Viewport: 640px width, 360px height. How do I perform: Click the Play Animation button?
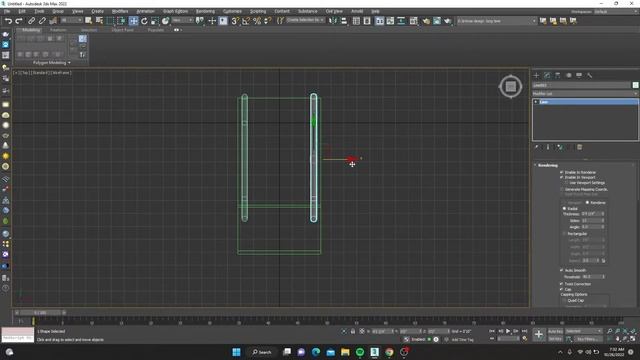point(508,331)
